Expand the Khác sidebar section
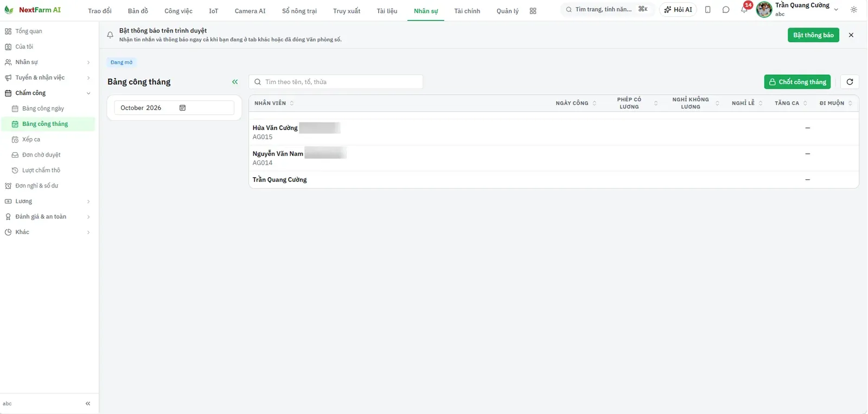This screenshot has width=868, height=414. 48,232
